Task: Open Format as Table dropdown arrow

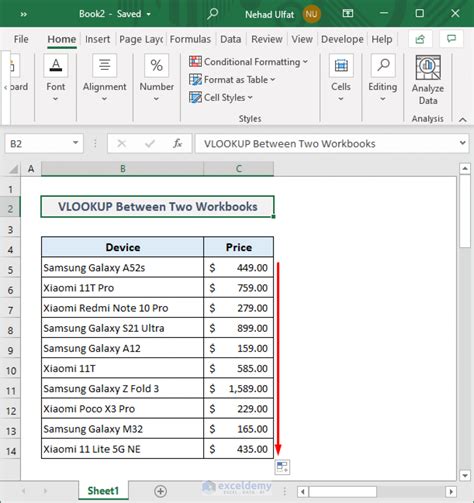Action: 273,79
